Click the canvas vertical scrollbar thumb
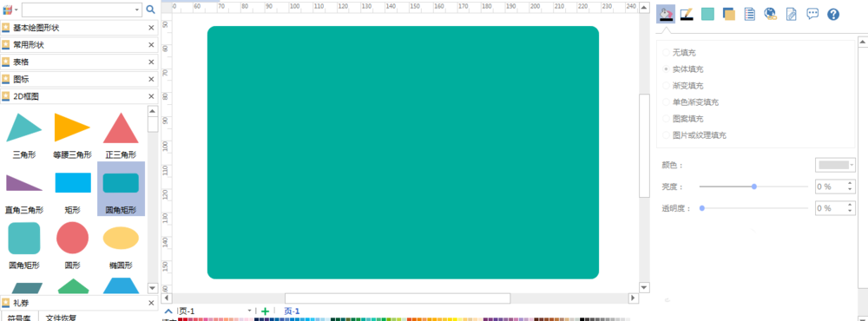 click(644, 146)
